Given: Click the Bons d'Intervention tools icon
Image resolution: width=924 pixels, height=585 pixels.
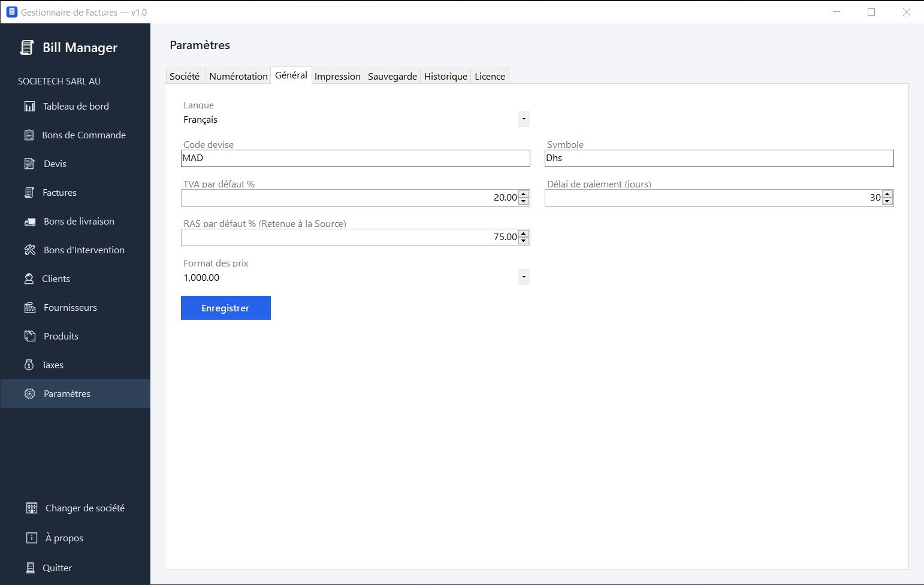Looking at the screenshot, I should 30,250.
